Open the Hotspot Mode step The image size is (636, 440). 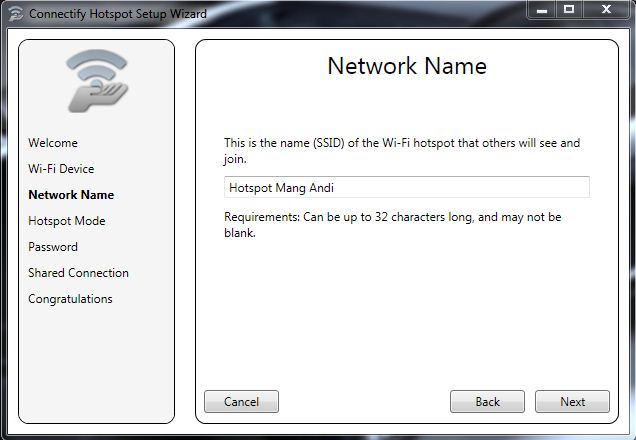[67, 221]
